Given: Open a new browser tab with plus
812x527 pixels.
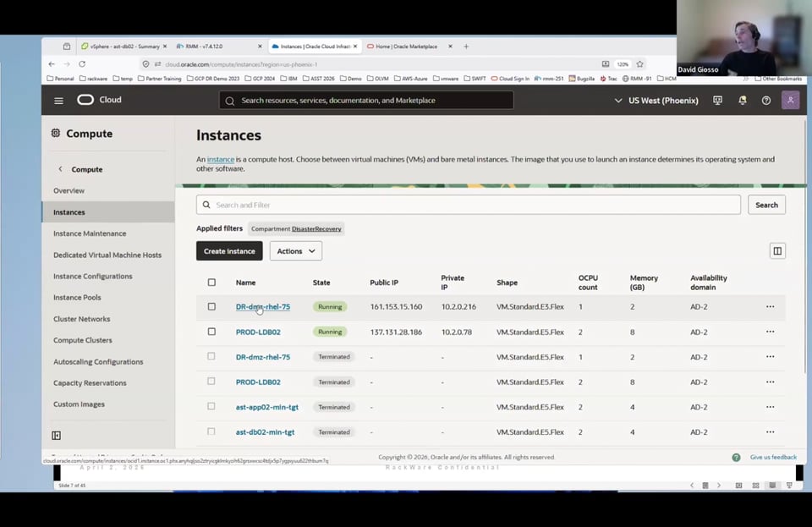Looking at the screenshot, I should pos(466,47).
